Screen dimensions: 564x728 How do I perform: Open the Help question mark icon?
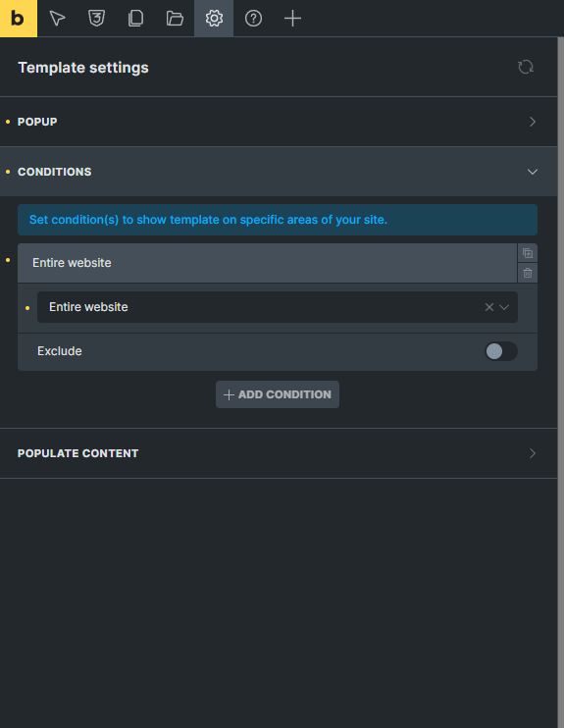coord(253,19)
